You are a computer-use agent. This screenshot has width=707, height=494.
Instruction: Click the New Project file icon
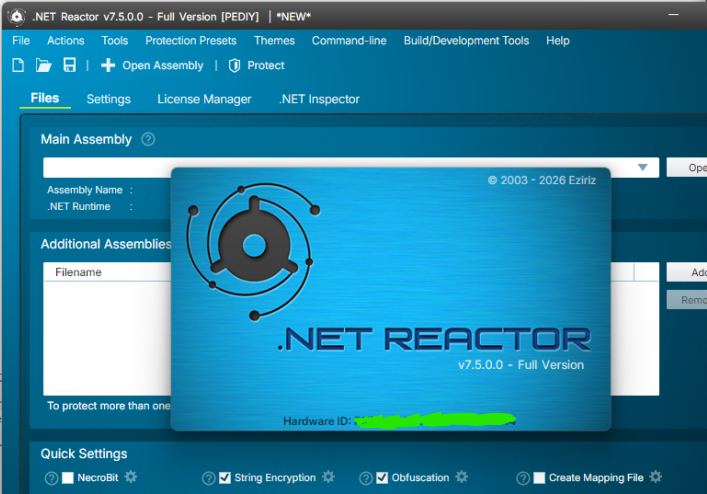[x=18, y=65]
